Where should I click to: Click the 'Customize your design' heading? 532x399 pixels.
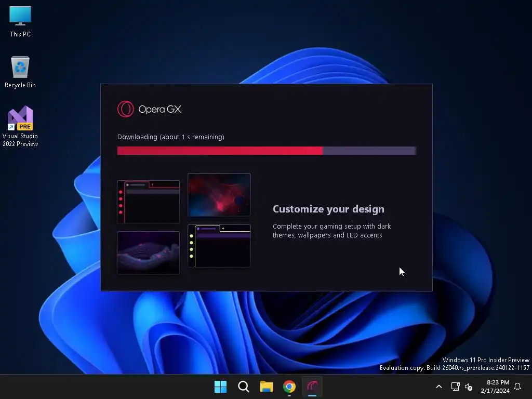(328, 209)
